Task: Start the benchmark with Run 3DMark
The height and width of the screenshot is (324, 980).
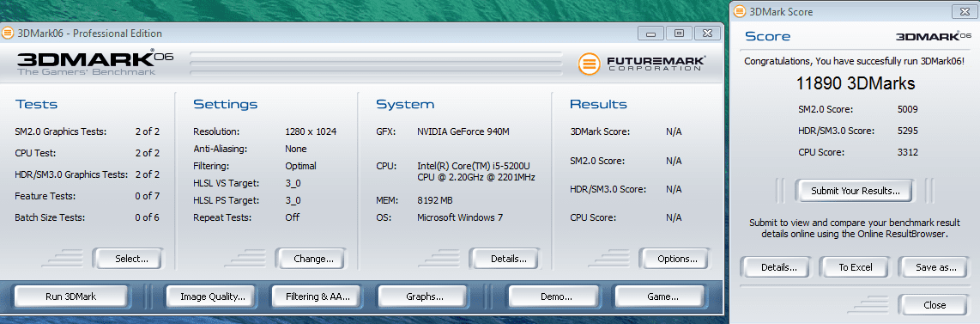Action: [x=70, y=296]
